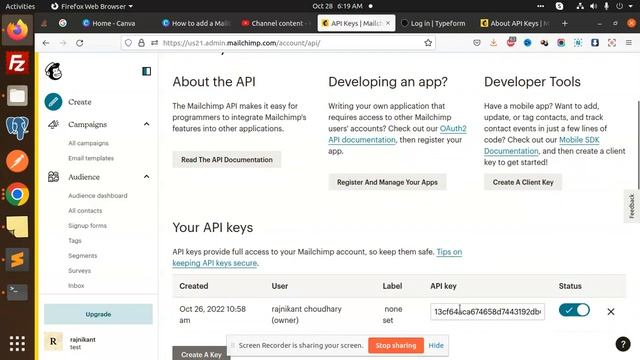Click the browser back arrow
640x360 pixels.
tap(46, 43)
